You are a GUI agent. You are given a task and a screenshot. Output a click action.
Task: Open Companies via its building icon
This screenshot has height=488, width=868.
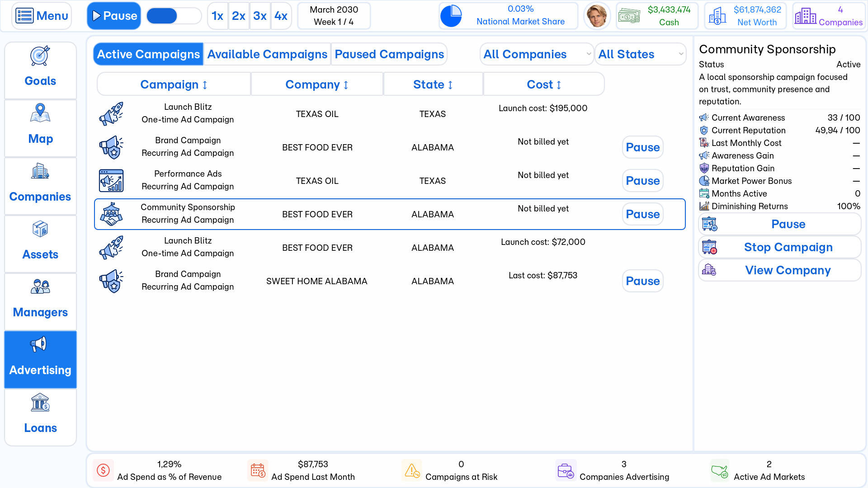pos(40,171)
